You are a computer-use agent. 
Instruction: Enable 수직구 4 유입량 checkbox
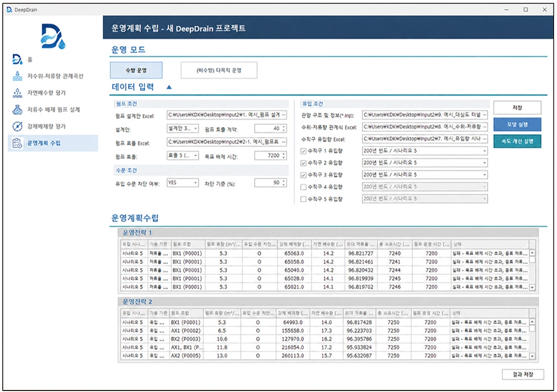tap(303, 187)
